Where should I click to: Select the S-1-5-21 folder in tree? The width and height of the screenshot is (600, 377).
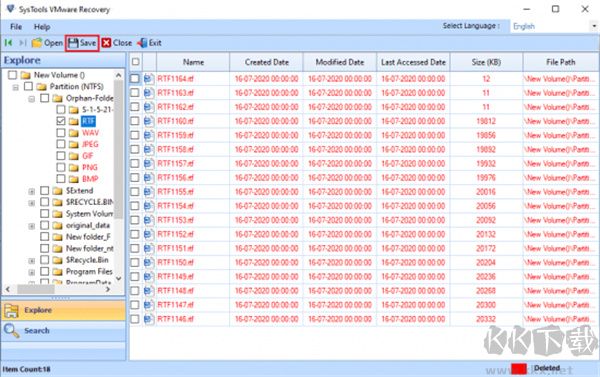(x=97, y=110)
